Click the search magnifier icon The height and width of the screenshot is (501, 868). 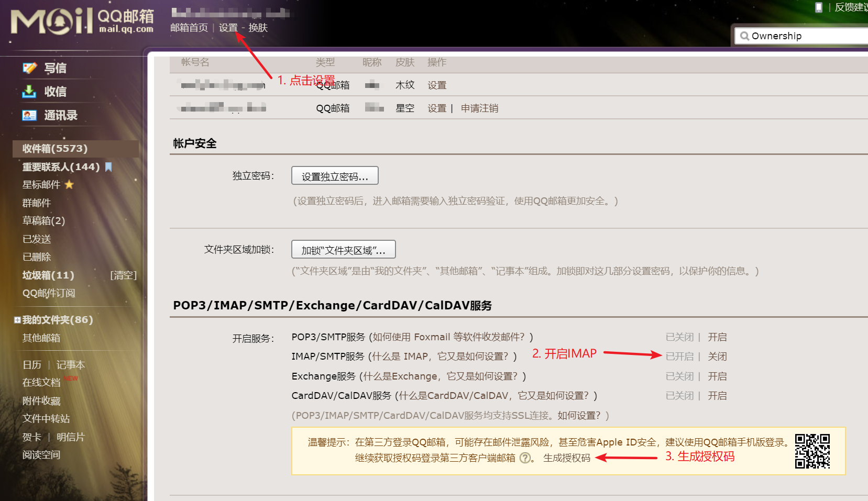coord(744,36)
